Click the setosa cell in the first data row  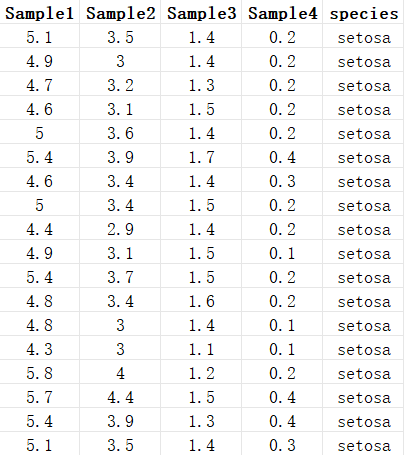363,36
